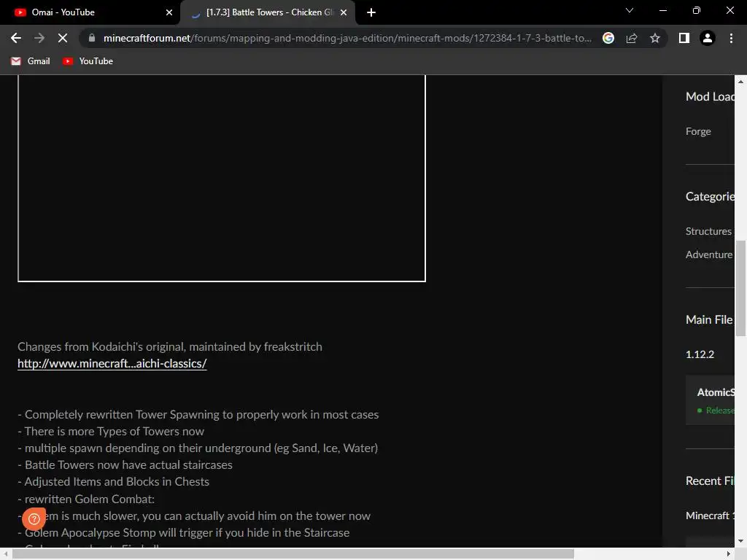This screenshot has width=747, height=560.
Task: Click the horizontal scrollbar thumb
Action: [293, 554]
